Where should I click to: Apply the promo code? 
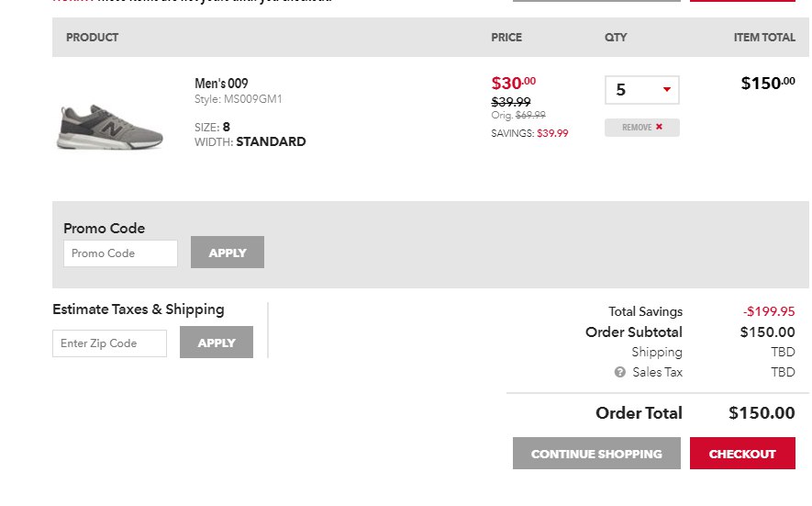[228, 253]
